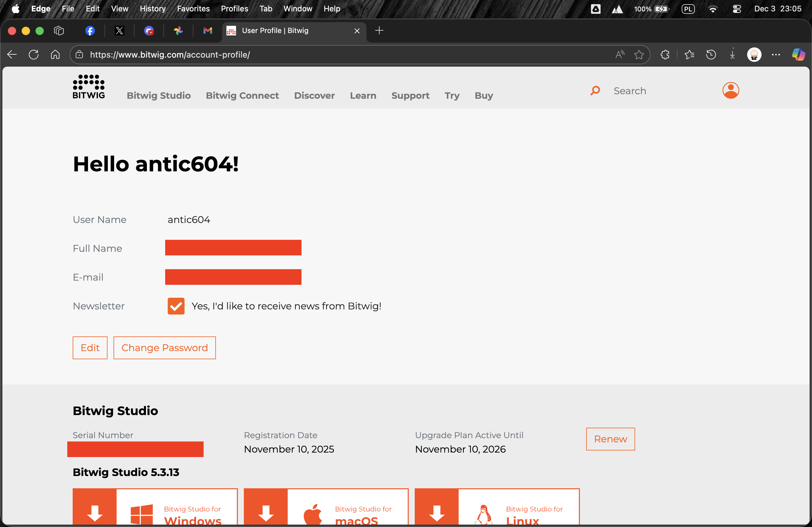Refresh the current page
The height and width of the screenshot is (527, 812).
pyautogui.click(x=33, y=55)
